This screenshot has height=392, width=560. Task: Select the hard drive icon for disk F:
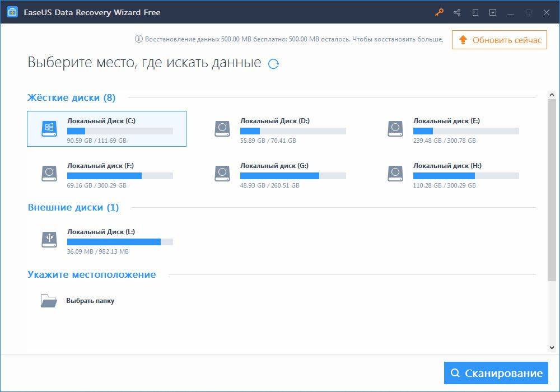[x=49, y=174]
